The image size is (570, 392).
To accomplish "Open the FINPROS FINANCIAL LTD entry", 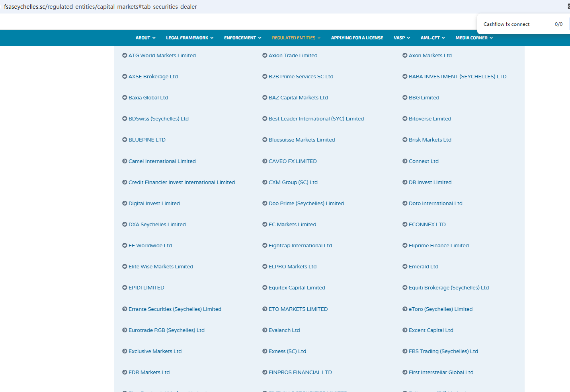I will (300, 373).
